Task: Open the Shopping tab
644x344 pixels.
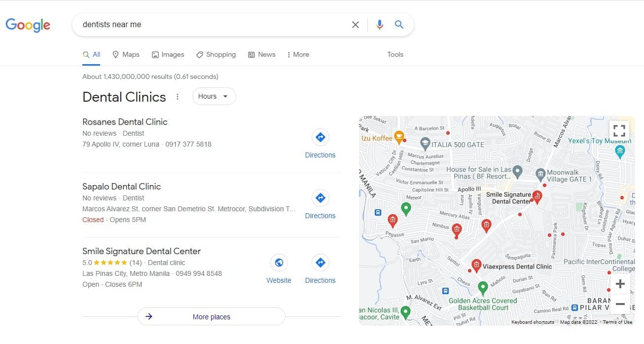Action: (x=216, y=55)
